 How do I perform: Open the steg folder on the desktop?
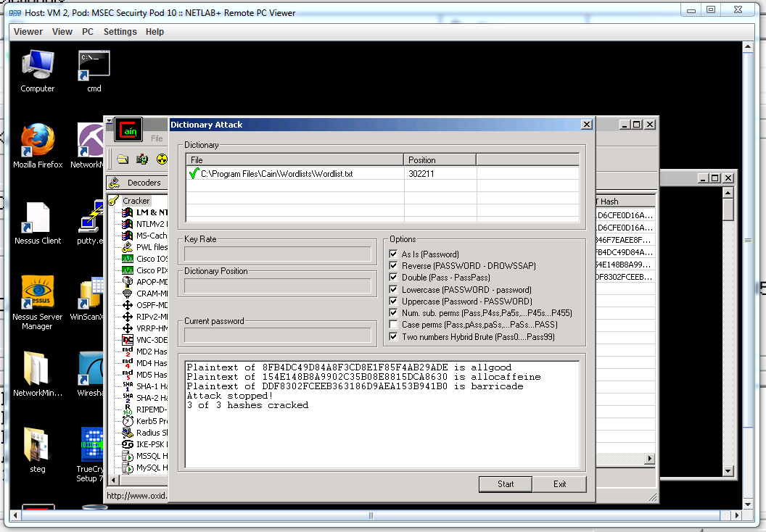pos(38,450)
